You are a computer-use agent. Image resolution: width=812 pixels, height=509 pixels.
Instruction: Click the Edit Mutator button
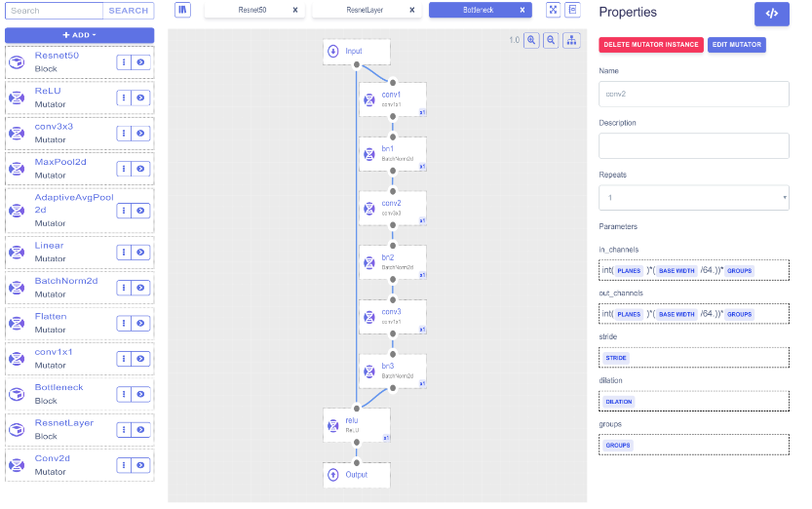[x=736, y=45]
